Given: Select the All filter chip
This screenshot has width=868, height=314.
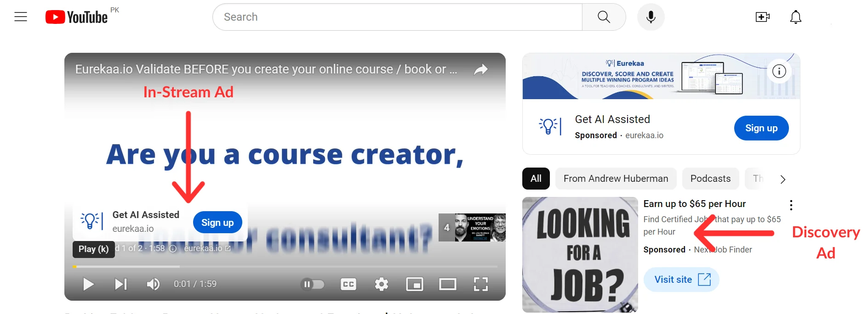Looking at the screenshot, I should click(x=536, y=179).
